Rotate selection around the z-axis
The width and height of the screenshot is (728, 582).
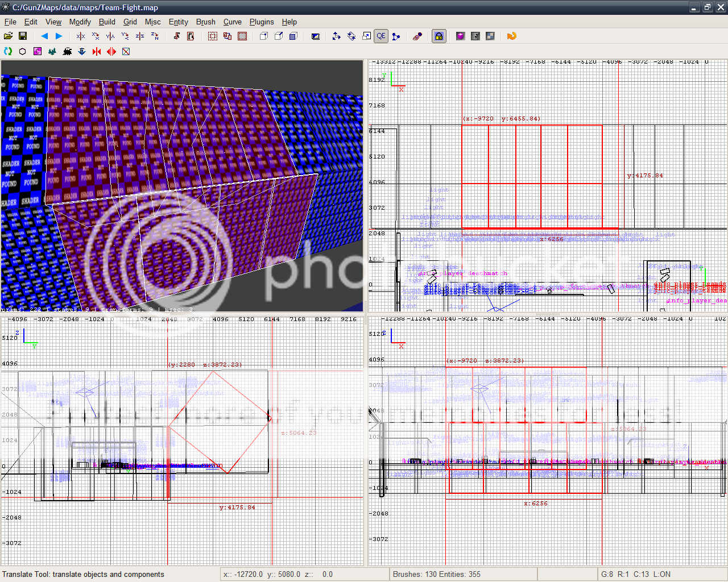tap(155, 36)
